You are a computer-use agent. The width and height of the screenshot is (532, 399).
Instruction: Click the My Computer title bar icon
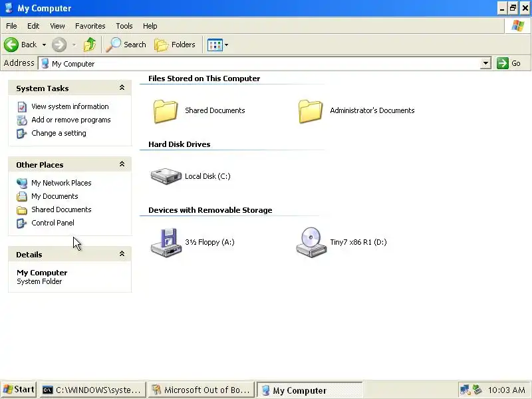(9, 8)
